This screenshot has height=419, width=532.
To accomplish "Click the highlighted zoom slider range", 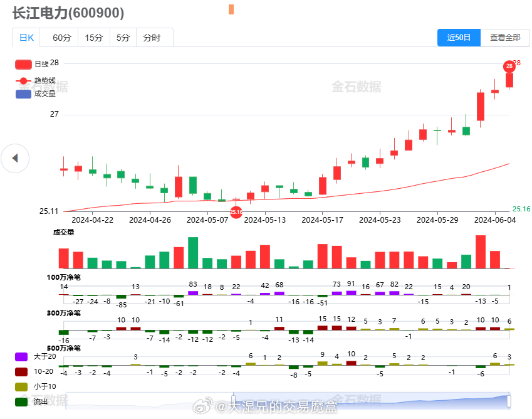I will click(x=371, y=401).
